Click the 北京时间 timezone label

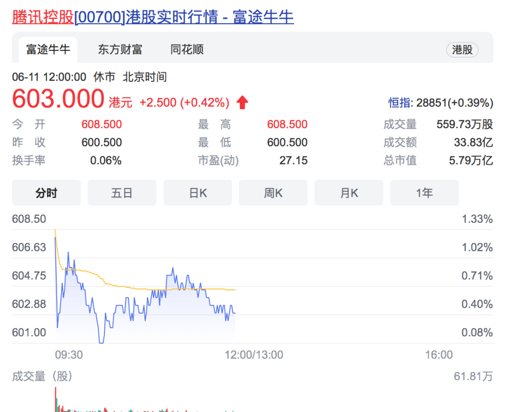[144, 77]
